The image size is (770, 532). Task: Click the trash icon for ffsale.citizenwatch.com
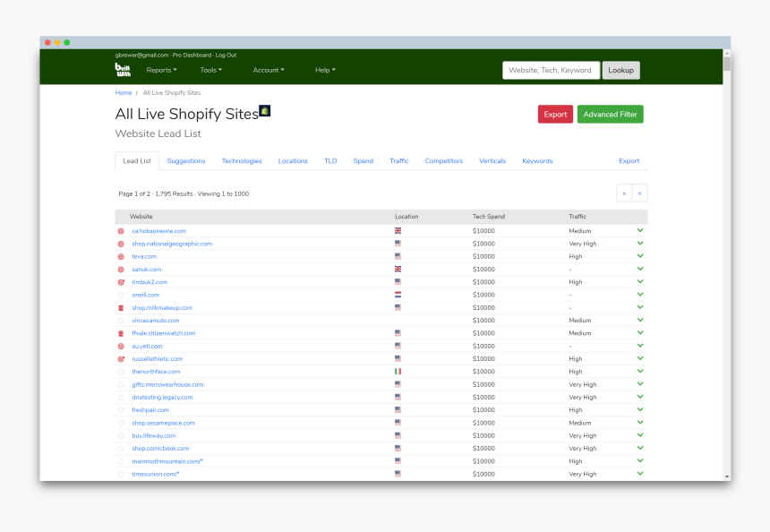pos(124,332)
